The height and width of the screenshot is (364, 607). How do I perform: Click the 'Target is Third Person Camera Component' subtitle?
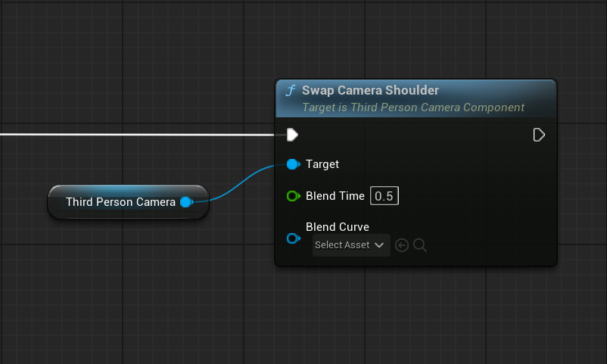[413, 107]
